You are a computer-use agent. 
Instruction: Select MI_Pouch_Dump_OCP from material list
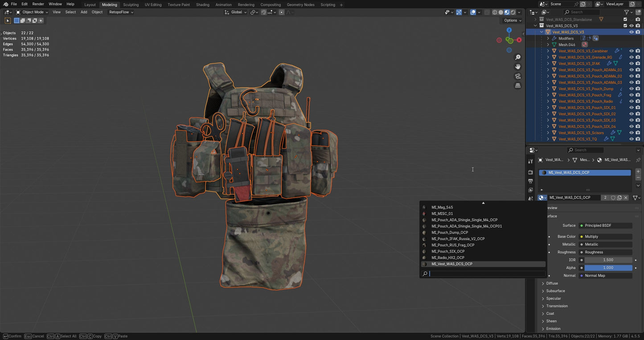(450, 232)
